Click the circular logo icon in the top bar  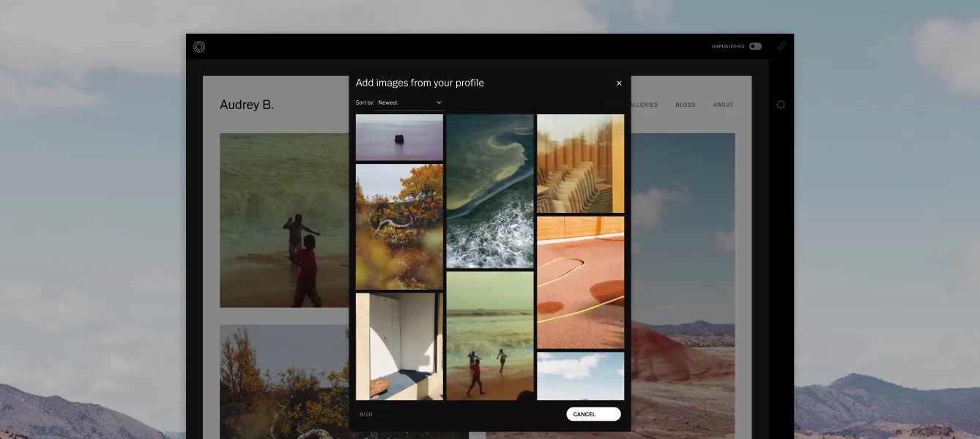(x=199, y=47)
